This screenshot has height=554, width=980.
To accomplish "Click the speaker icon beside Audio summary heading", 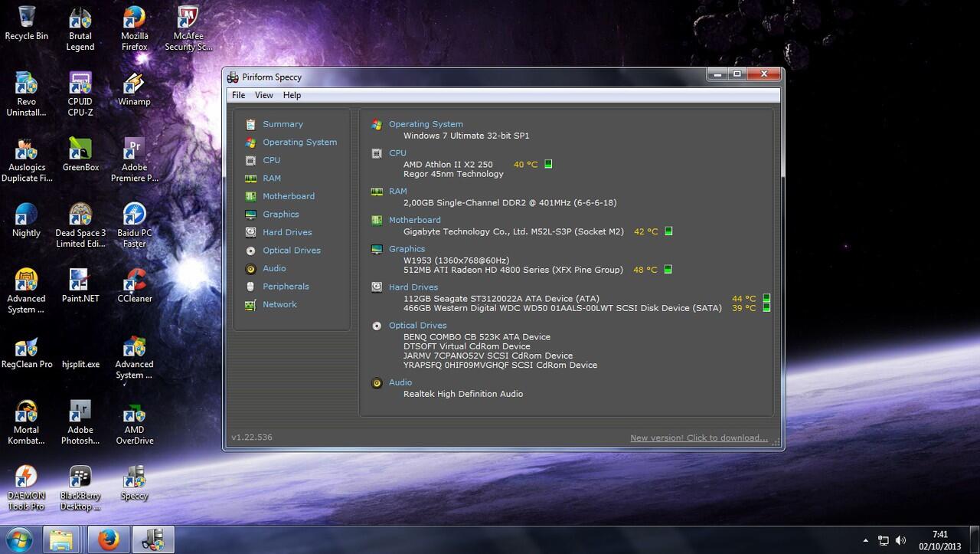I will tap(377, 382).
